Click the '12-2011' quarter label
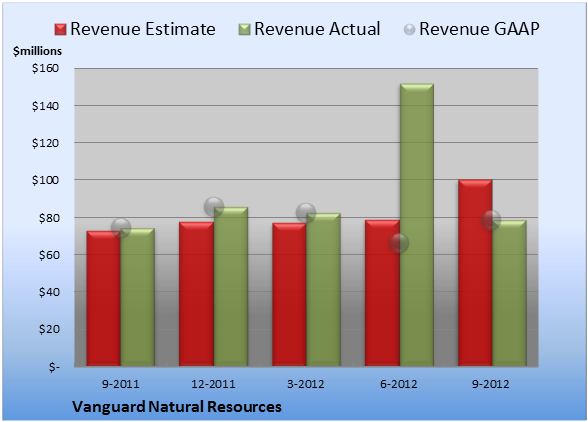This screenshot has width=588, height=422. tap(213, 384)
